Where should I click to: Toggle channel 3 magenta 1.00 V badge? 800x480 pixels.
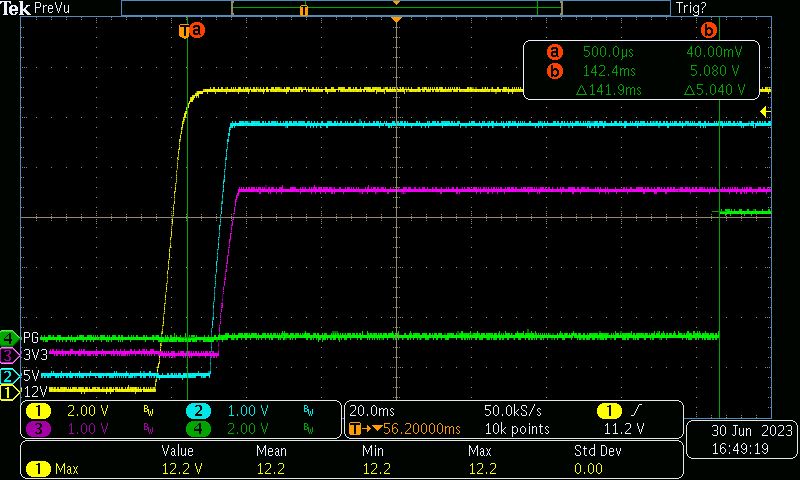(x=38, y=428)
